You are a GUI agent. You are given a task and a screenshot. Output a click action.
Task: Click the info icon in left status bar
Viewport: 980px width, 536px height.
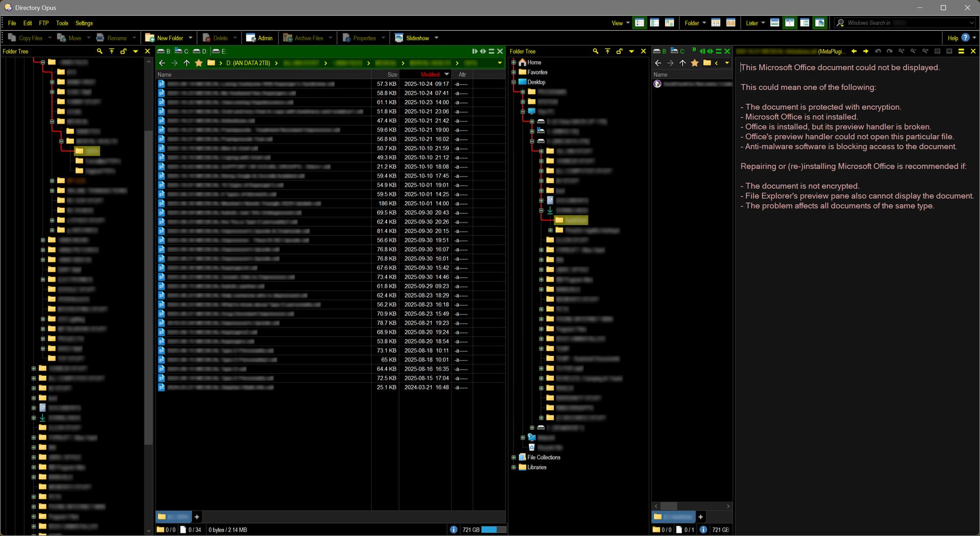tap(453, 529)
